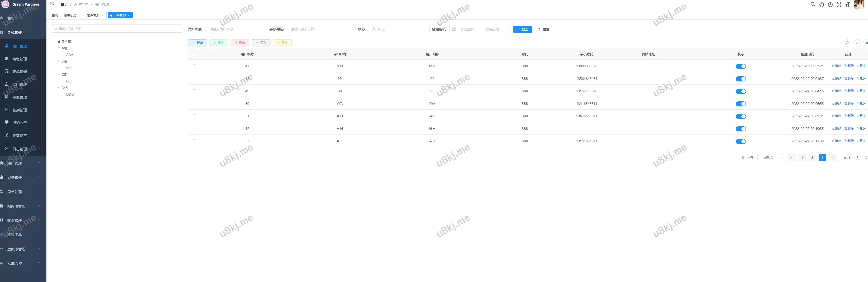This screenshot has height=282, width=868.
Task: Refresh the user table with circular arrows
Action: pyautogui.click(x=857, y=43)
